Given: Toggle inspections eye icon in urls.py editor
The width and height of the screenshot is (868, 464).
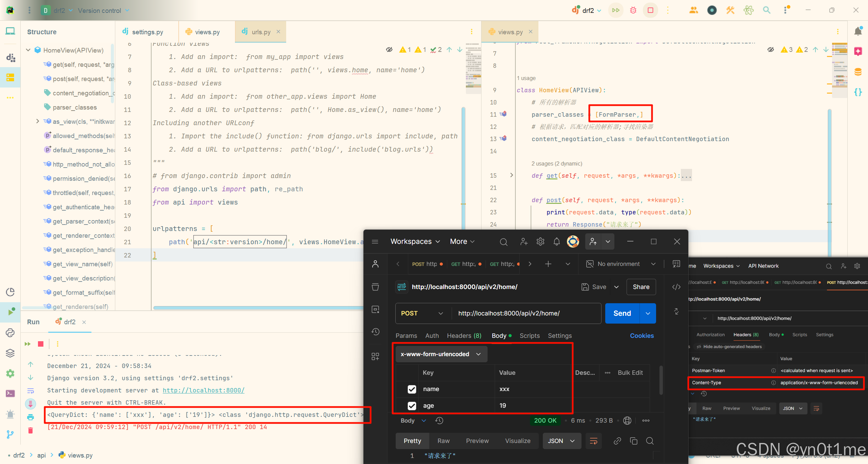Looking at the screenshot, I should pos(389,50).
